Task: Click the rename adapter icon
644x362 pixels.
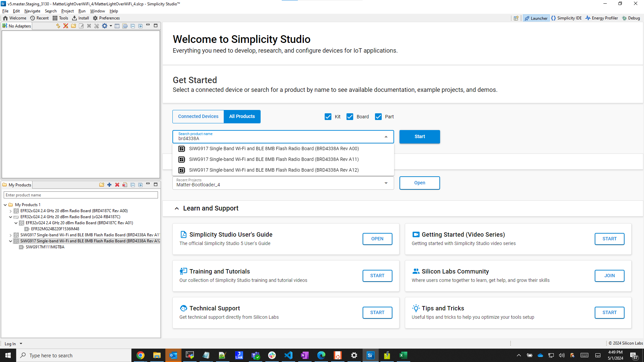Action: 81,26
